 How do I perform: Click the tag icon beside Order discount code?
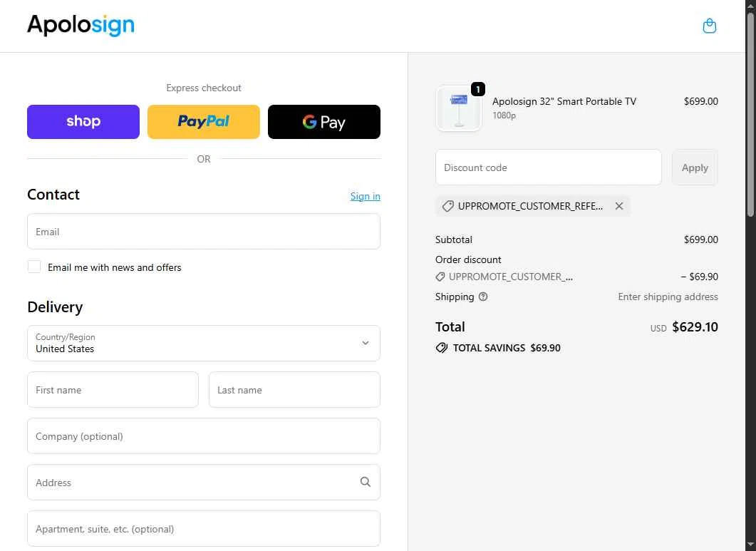pyautogui.click(x=440, y=277)
